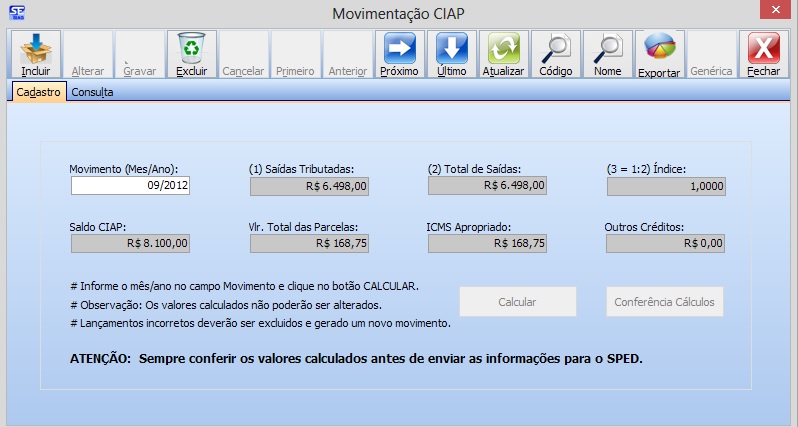This screenshot has height=427, width=798.
Task: Click the Movimento (Mes/Ano) input field
Action: pyautogui.click(x=131, y=185)
